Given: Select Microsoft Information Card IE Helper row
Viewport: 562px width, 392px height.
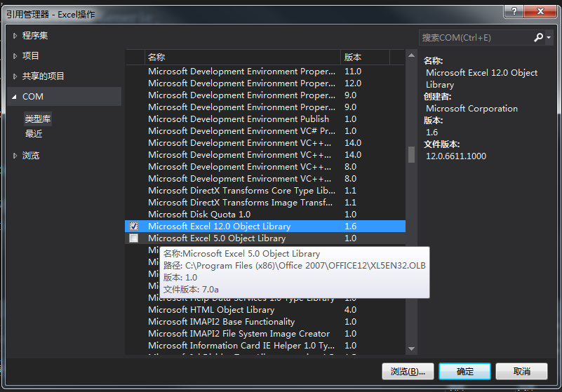Looking at the screenshot, I should (265, 346).
